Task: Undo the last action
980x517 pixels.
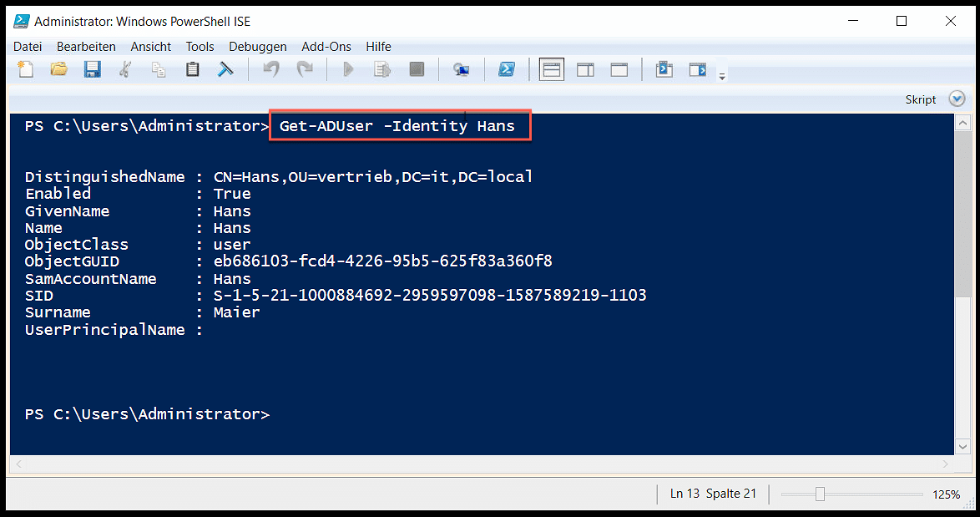Action: point(270,69)
